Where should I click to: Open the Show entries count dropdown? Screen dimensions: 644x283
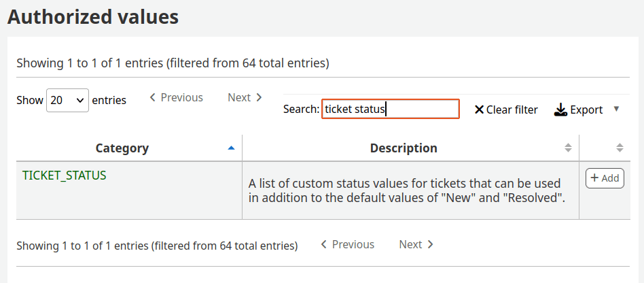pos(67,100)
